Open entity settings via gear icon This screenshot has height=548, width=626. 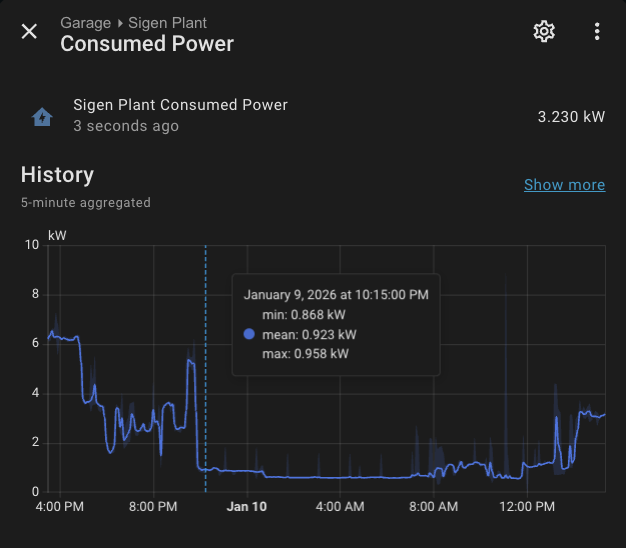pos(544,32)
